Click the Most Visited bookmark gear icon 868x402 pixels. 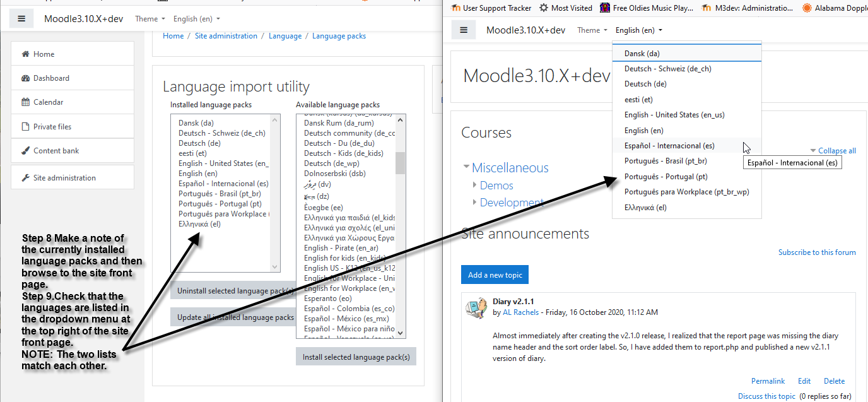[x=544, y=8]
